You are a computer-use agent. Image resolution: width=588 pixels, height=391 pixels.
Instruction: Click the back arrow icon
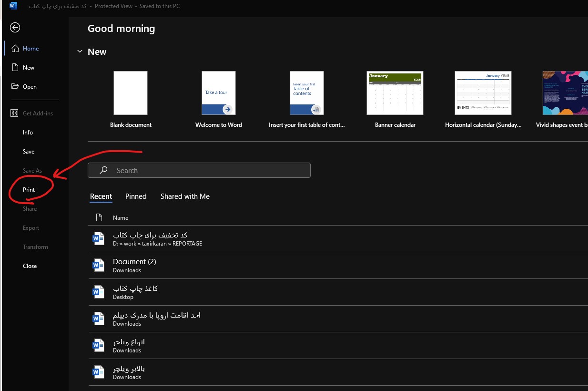click(x=15, y=28)
